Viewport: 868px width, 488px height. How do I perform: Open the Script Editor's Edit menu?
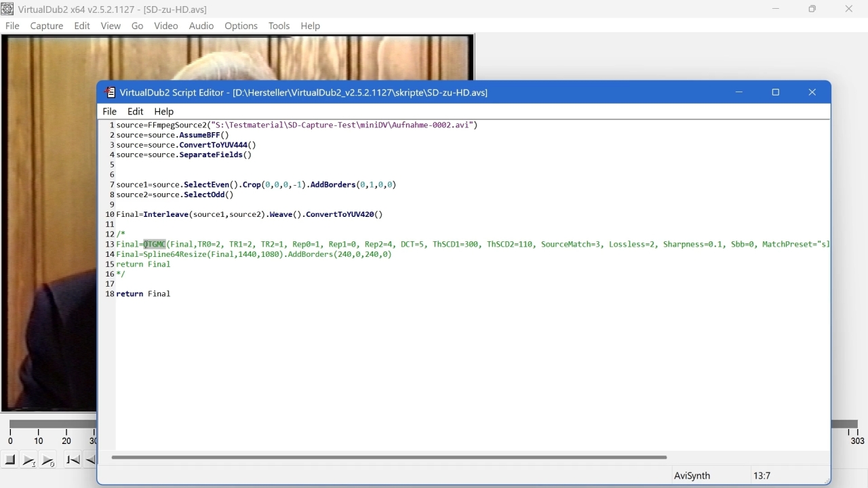tap(136, 111)
